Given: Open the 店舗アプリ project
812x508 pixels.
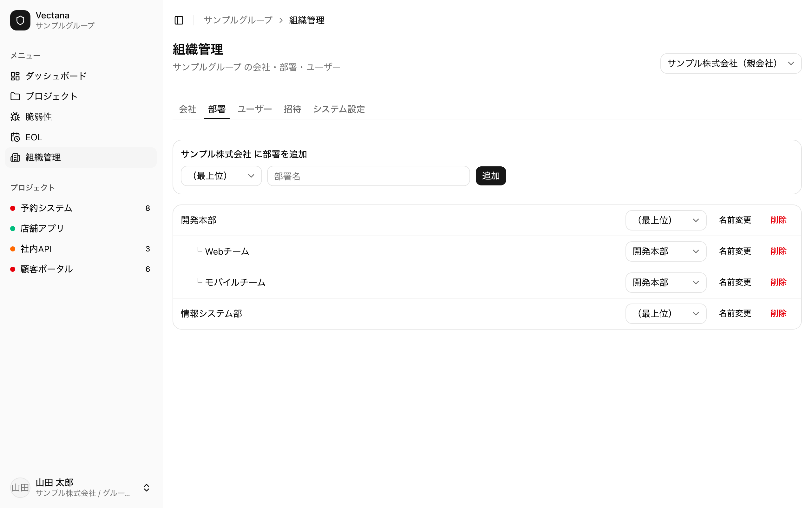Looking at the screenshot, I should [x=81, y=229].
